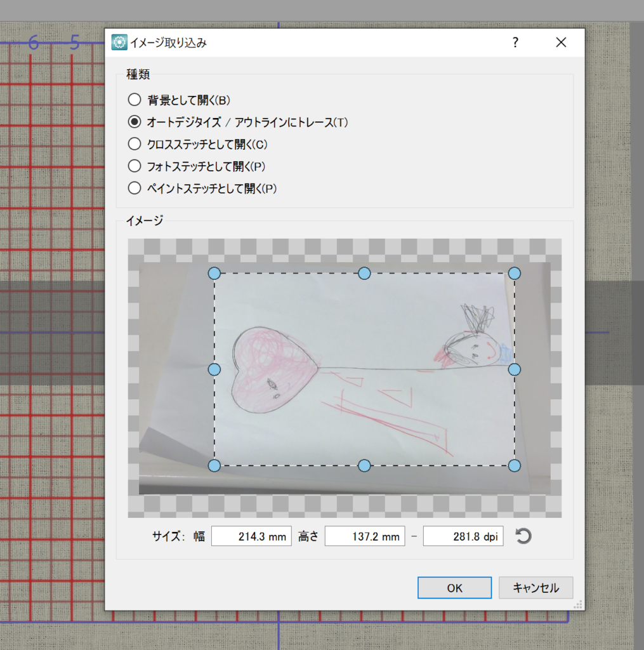Image resolution: width=644 pixels, height=650 pixels.
Task: Click the 高さ height input field
Action: pyautogui.click(x=365, y=536)
